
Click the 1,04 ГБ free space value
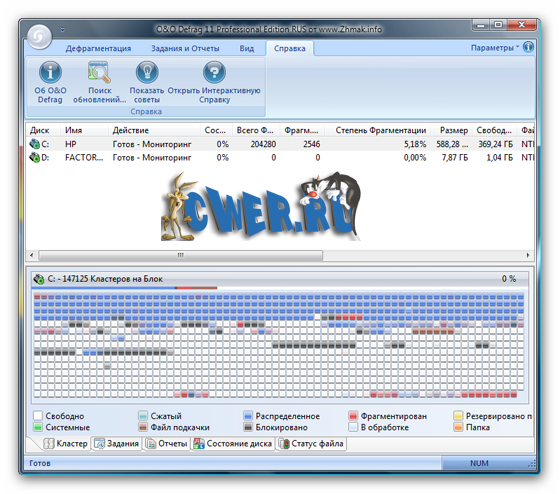[x=500, y=158]
